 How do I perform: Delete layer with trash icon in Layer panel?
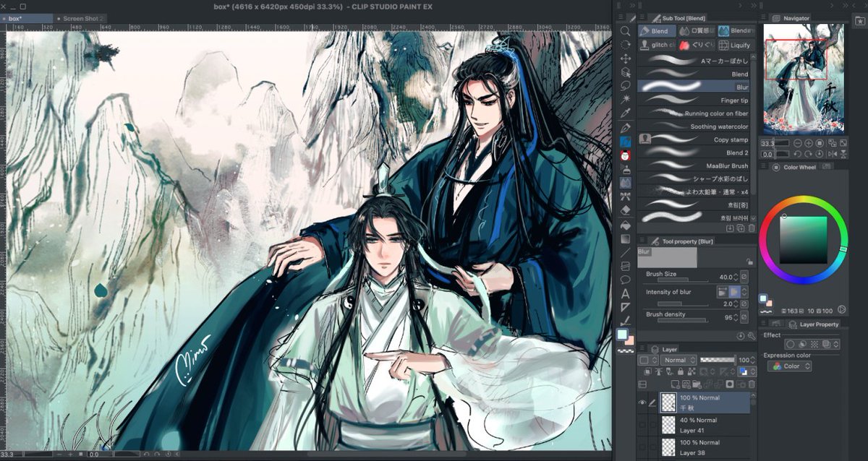pos(752,384)
